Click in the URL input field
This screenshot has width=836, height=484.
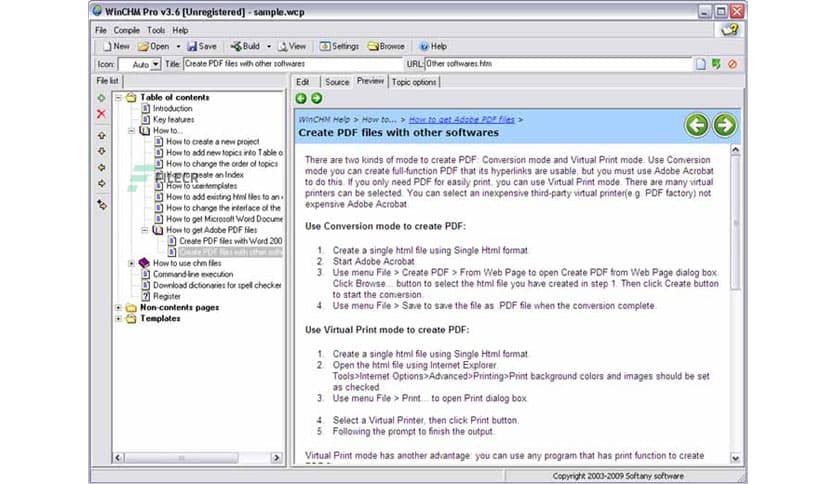(558, 64)
